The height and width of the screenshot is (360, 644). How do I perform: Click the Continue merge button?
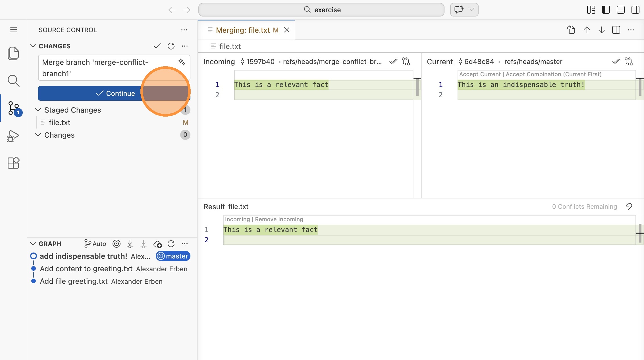pos(115,93)
